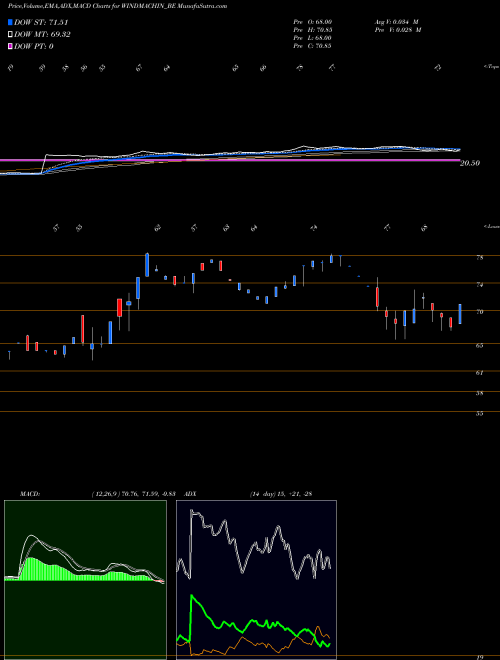Click the previous low value "Pre L: 68.00"
Screen dimensions: 500x660
click(x=313, y=38)
